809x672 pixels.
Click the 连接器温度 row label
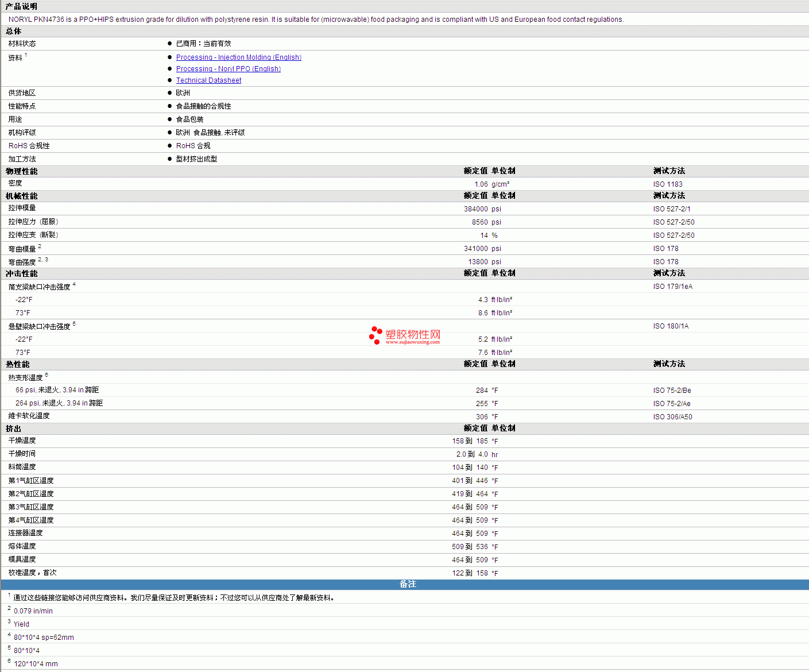25,533
